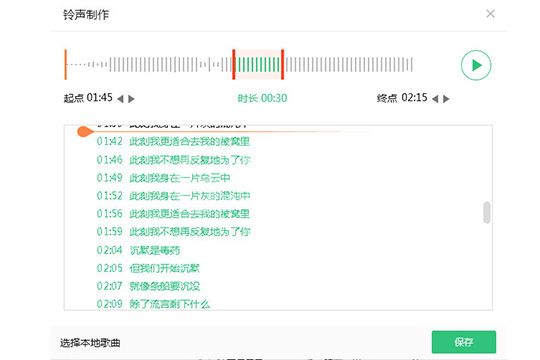540x360 pixels.
Task: Choose a local song via 选择本地歌曲
Action: 90,343
